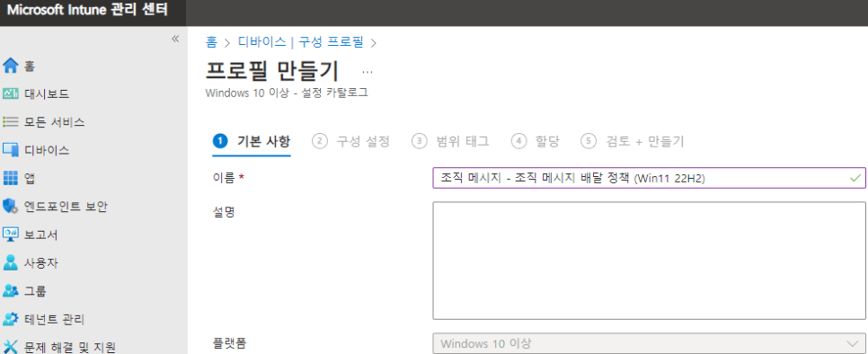The image size is (868, 354).
Task: Go to the 검토 + 만들기 step tab
Action: point(633,142)
